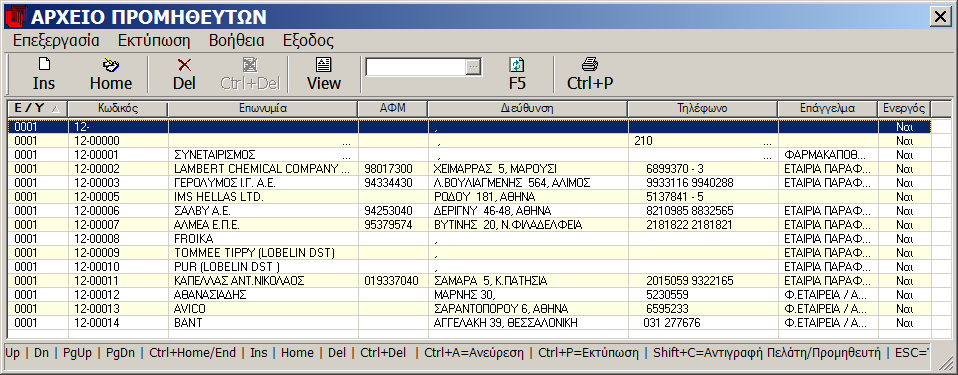Click address ΣΑΜΑΡΑ 5, Κ.ΠΑΤΗΣΙΑ
This screenshot has width=958, height=375.
[490, 281]
